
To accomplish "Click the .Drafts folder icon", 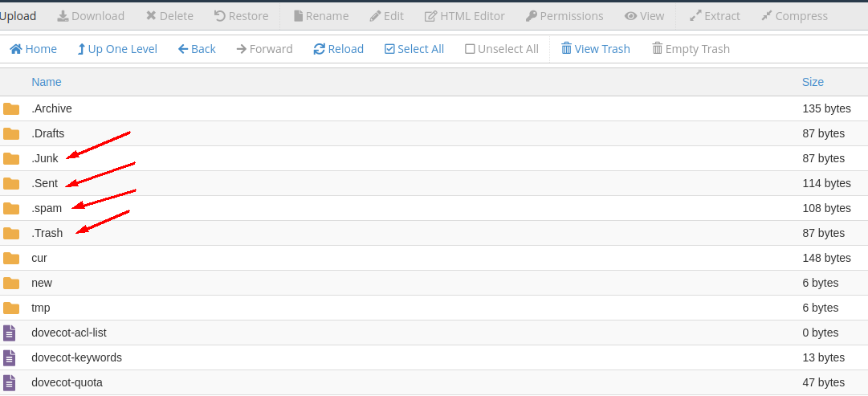I will tap(11, 133).
